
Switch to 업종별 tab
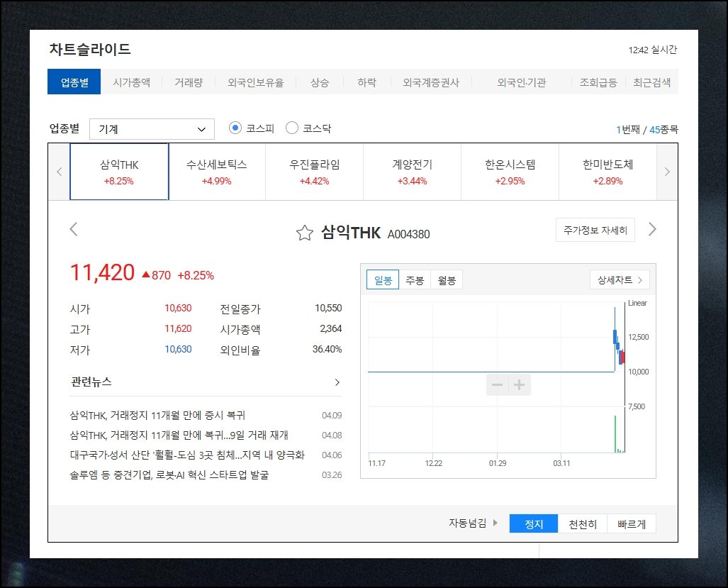click(x=74, y=82)
